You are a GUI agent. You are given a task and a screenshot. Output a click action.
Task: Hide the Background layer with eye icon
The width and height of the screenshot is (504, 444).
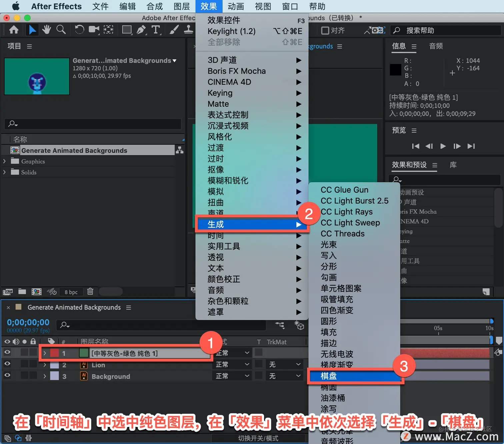[x=7, y=375]
